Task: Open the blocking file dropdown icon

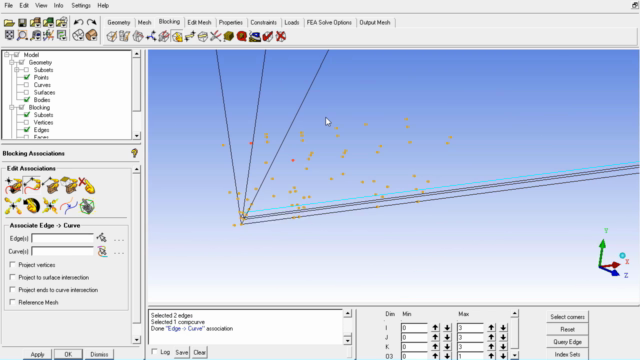Action: point(62,22)
